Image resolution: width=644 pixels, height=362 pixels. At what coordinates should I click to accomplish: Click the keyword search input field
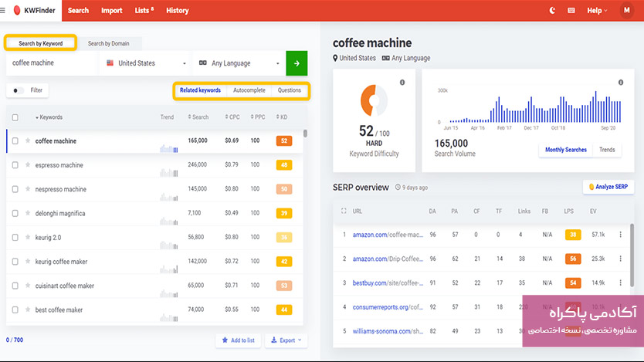pos(53,63)
